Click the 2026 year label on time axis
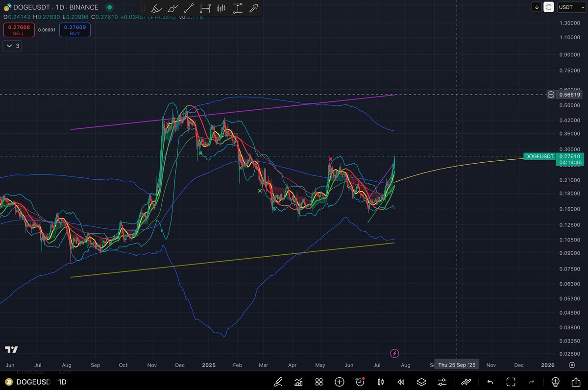 click(x=547, y=365)
